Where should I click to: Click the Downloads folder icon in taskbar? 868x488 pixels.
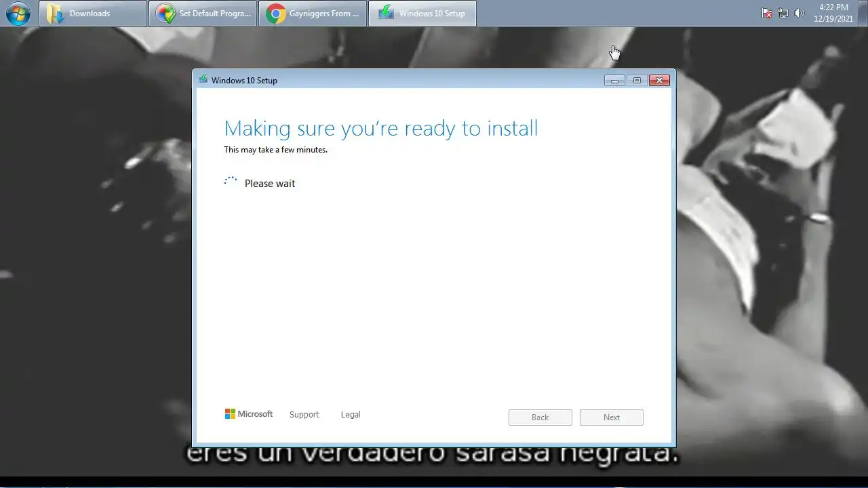pyautogui.click(x=55, y=14)
